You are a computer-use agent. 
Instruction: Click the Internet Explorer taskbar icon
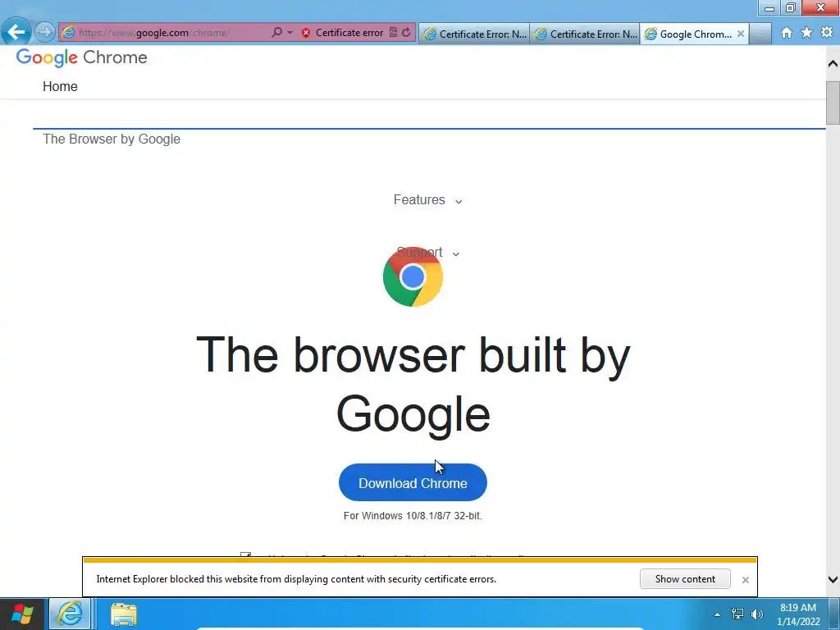(x=71, y=614)
